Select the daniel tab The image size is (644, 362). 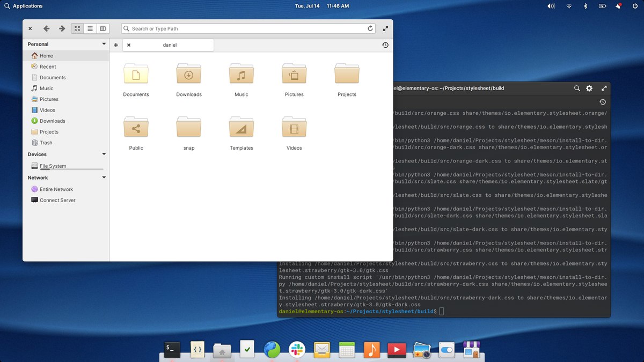pyautogui.click(x=169, y=45)
